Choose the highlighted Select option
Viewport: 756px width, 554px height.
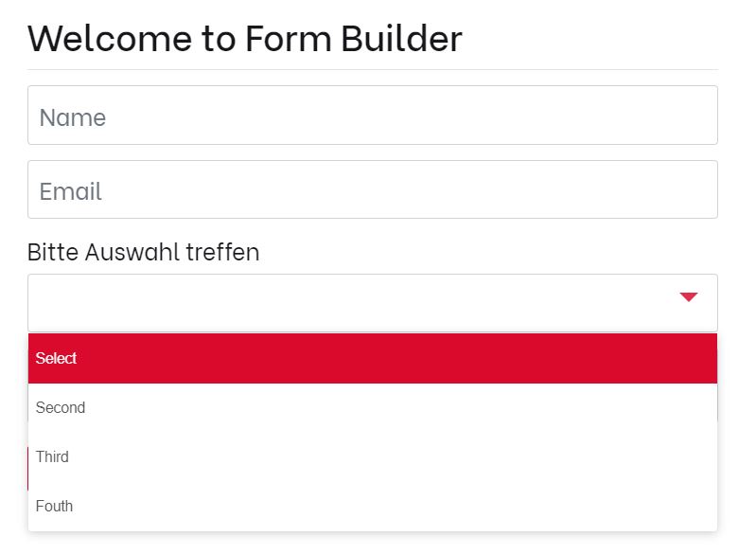[372, 358]
